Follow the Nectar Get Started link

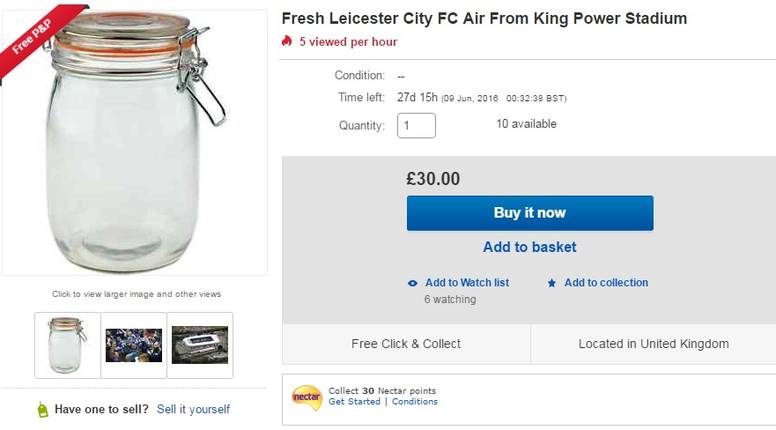click(354, 402)
